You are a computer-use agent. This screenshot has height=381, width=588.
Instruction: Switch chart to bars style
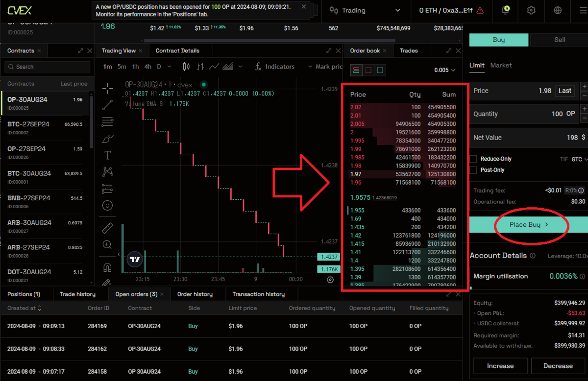tap(200, 66)
